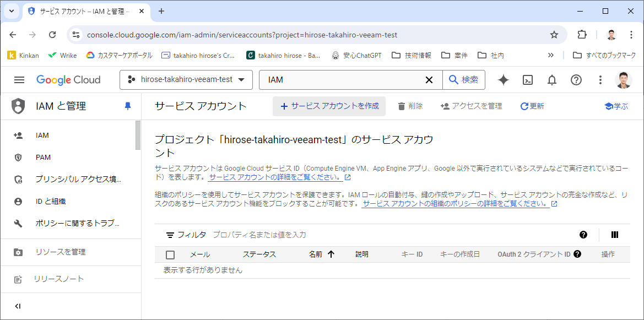Click the Google Cloud logo
The height and width of the screenshot is (320, 644).
(68, 80)
